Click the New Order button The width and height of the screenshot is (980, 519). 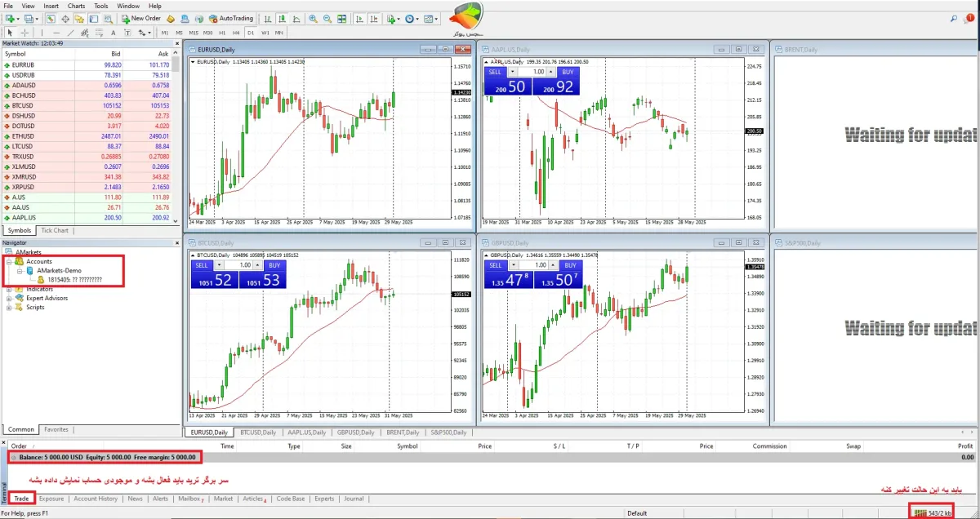[141, 18]
